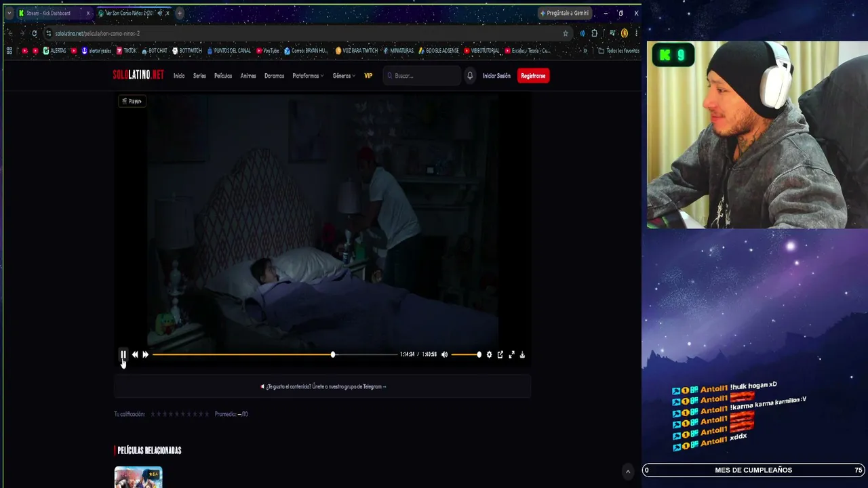The image size is (868, 488).
Task: Open the browser extensions puzzle icon
Action: click(x=595, y=33)
